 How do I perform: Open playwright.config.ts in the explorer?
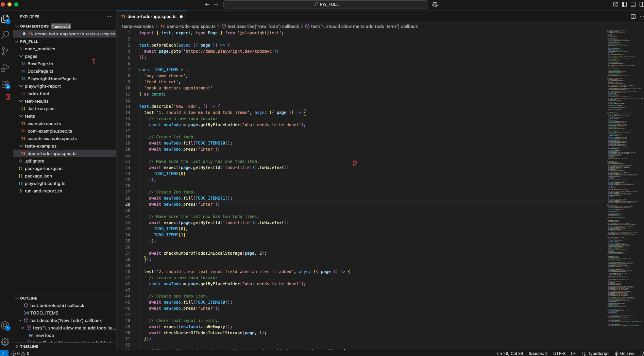point(45,184)
